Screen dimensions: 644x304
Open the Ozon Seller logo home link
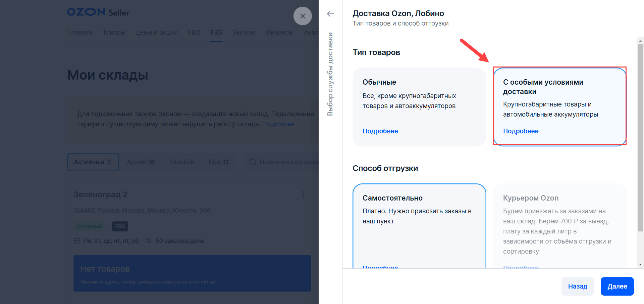click(x=98, y=12)
